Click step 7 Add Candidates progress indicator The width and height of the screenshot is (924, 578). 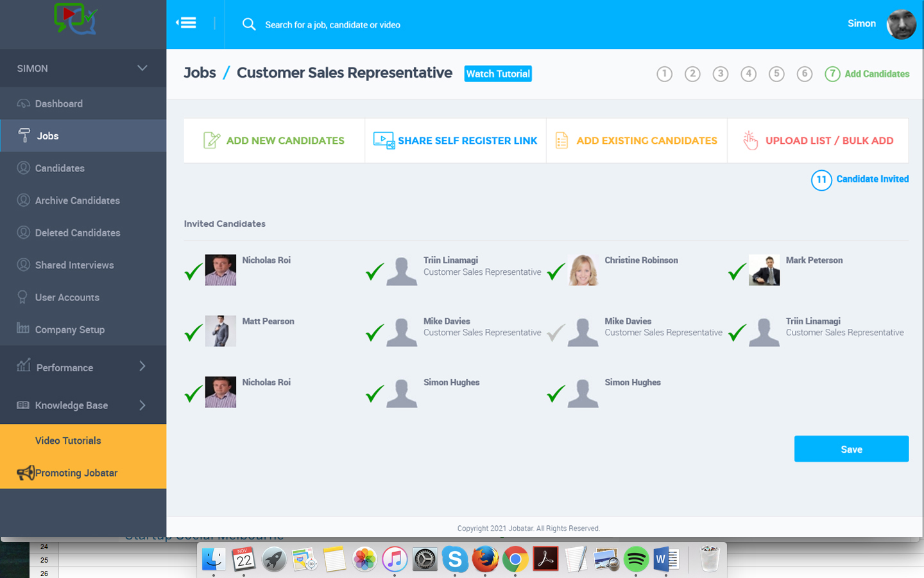tap(832, 74)
